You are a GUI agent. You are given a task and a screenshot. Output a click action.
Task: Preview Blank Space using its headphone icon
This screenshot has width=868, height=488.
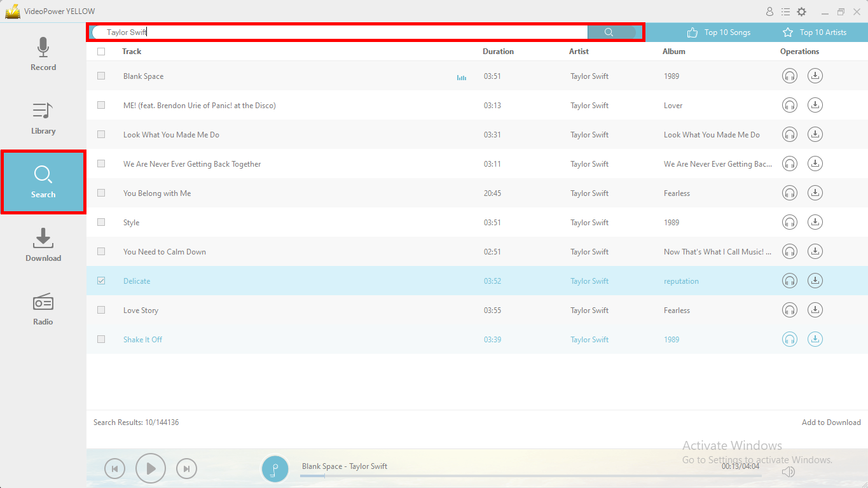coord(789,76)
